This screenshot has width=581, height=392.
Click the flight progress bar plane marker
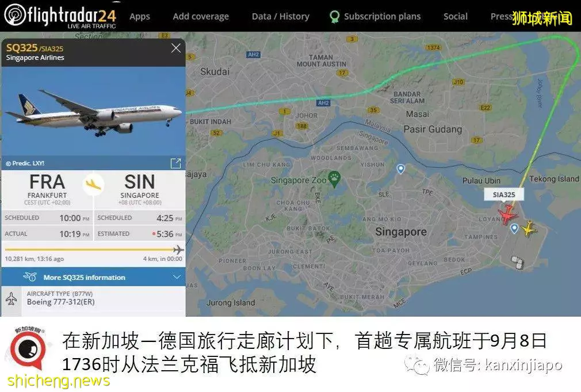click(178, 249)
